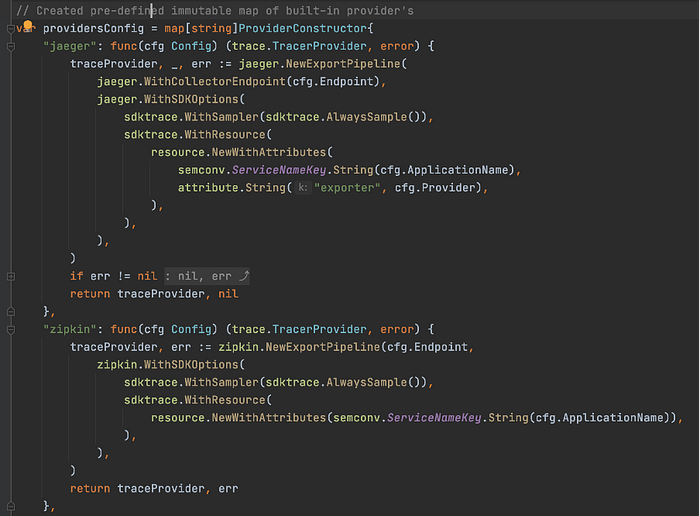Click fold end marker after 'return traceProvider, err'
This screenshot has width=700, height=516.
point(11,507)
